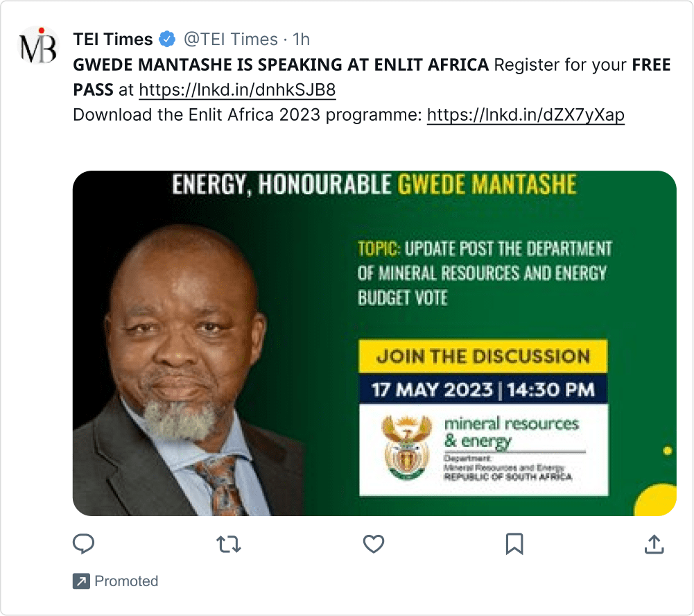Click the 17 May 2023 date banner
Viewport: 694px width, 616px height.
click(483, 389)
